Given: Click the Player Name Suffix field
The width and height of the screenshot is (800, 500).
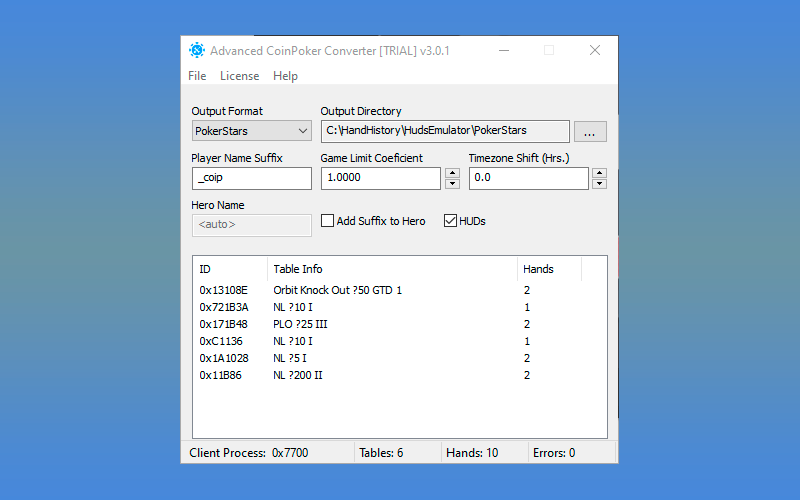Looking at the screenshot, I should click(x=252, y=178).
